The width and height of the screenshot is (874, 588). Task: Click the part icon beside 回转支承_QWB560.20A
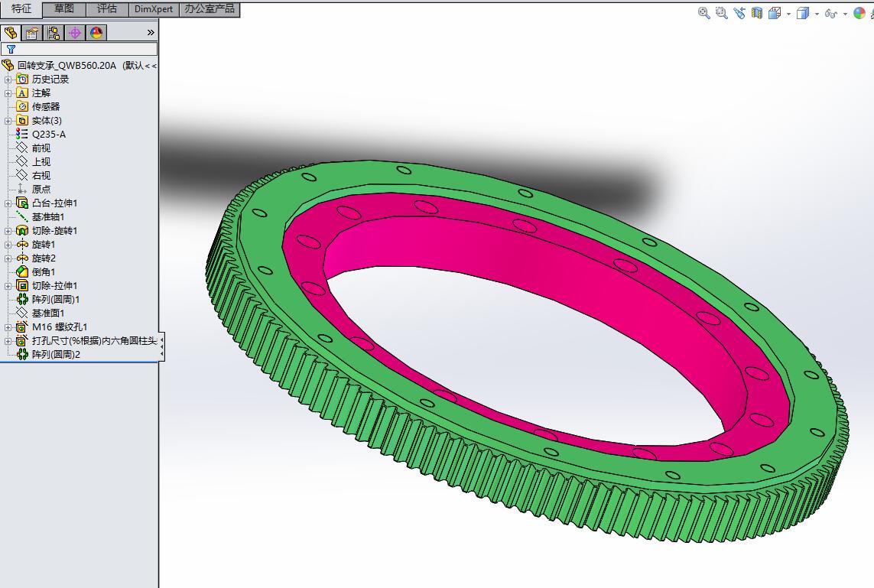point(8,65)
